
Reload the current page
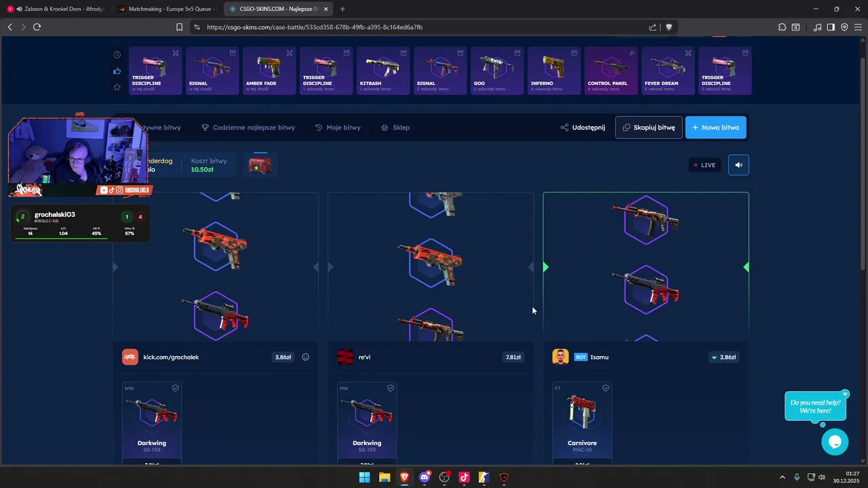point(37,27)
